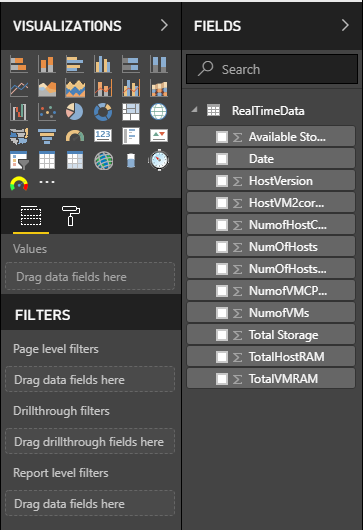The height and width of the screenshot is (530, 363).
Task: Check the NumOfHosts... truncated field
Action: [222, 269]
